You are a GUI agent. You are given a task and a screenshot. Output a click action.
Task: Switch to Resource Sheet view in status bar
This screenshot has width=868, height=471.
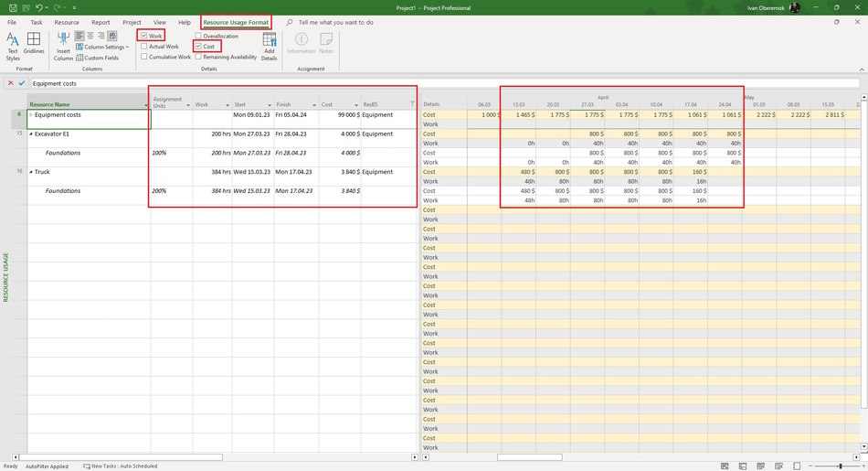pos(778,466)
